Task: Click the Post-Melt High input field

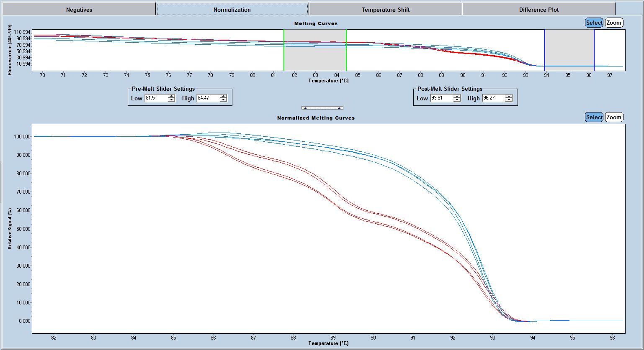Action: pos(493,98)
